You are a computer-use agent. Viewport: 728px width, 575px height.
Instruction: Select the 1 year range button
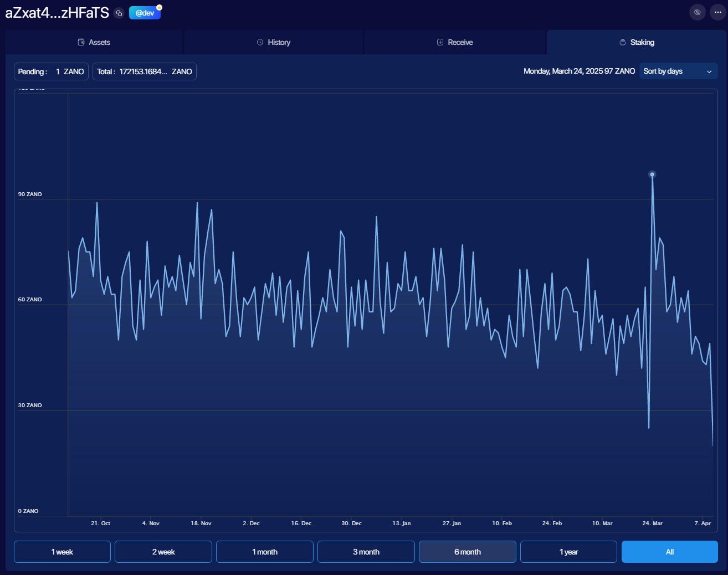[x=568, y=552]
